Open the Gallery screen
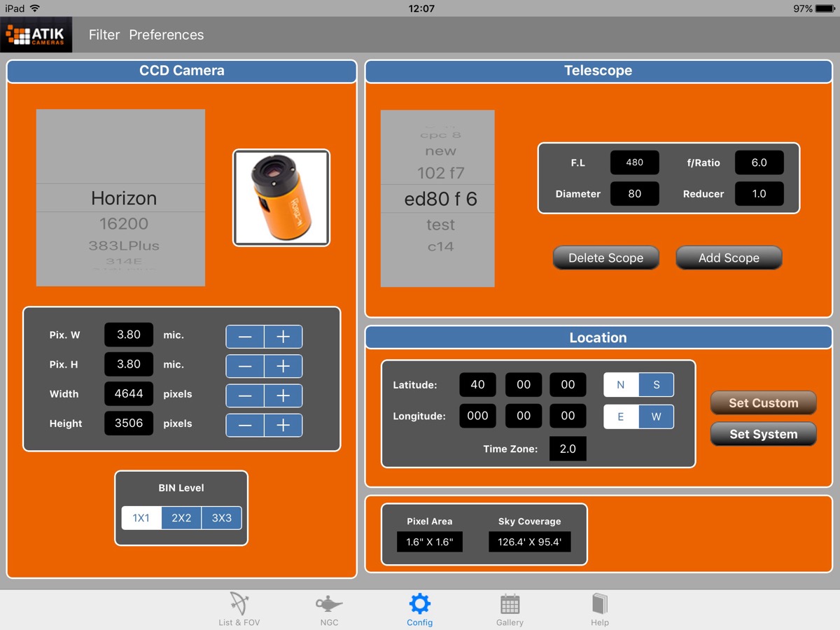This screenshot has width=840, height=630. (510, 608)
